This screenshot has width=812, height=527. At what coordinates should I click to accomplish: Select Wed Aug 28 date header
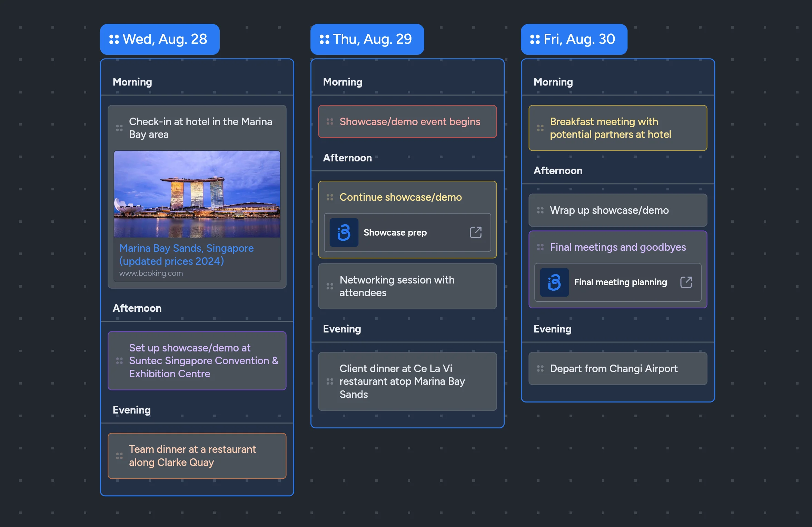160,39
